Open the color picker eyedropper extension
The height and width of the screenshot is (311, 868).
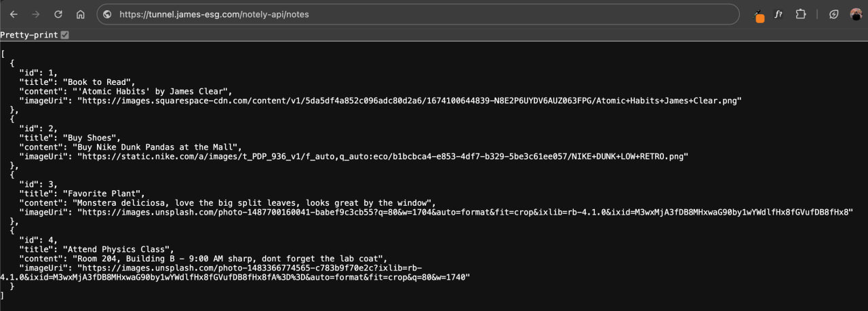click(x=759, y=16)
